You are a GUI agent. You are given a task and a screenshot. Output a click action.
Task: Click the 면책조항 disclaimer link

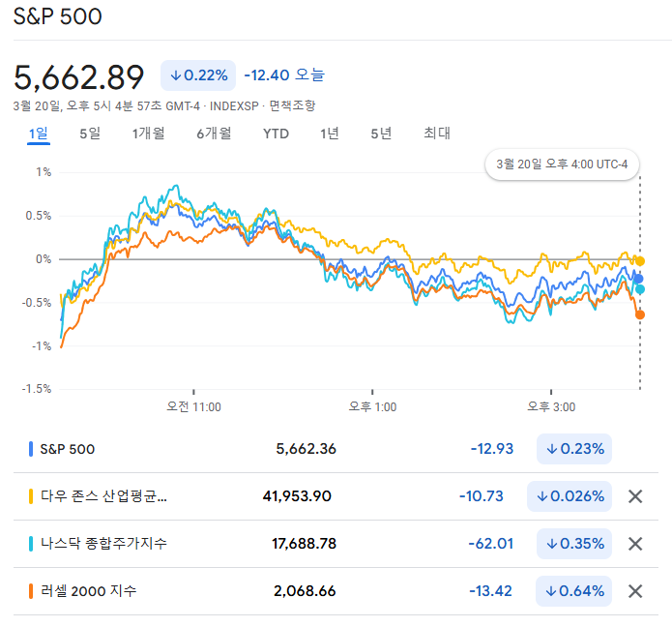pyautogui.click(x=292, y=105)
